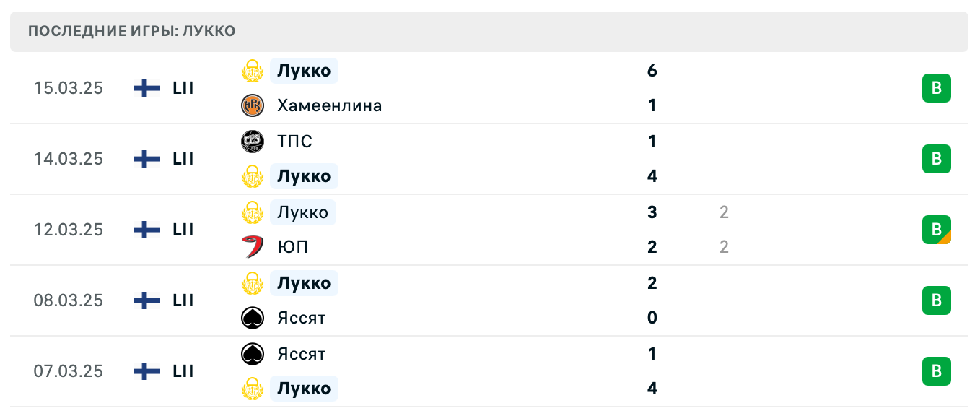
Task: Click the Finland flag in the 12.03.25 row
Action: coord(147,230)
